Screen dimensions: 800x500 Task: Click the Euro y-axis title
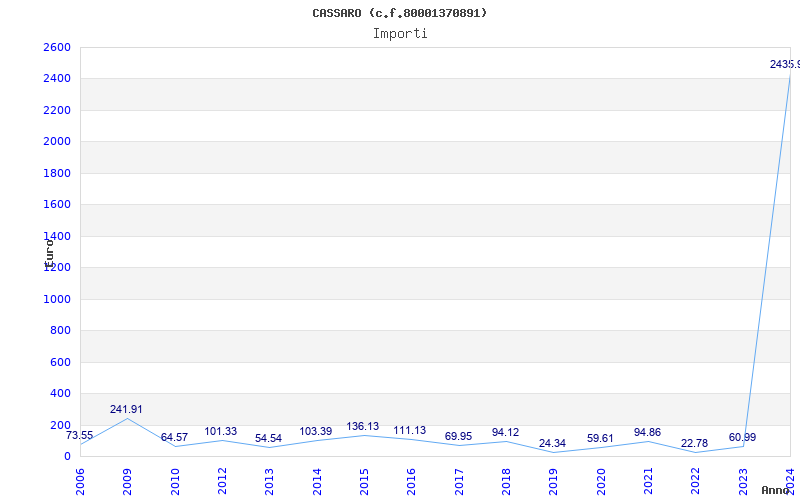coord(47,251)
